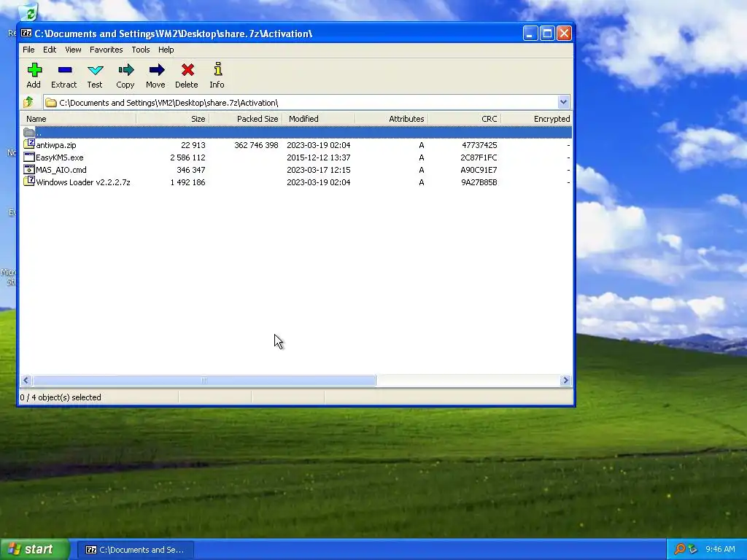The width and height of the screenshot is (747, 560).
Task: Run the Test archive tool
Action: [95, 70]
